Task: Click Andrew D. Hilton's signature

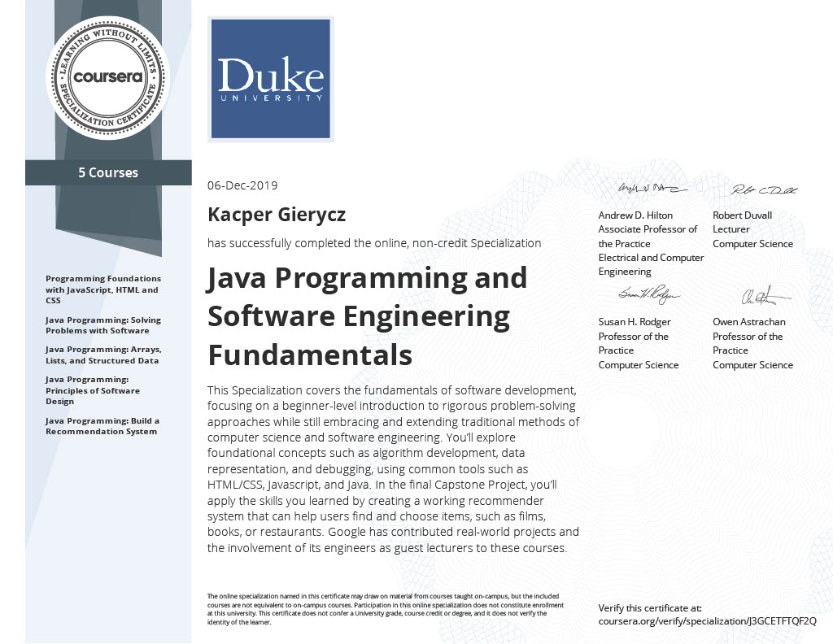Action: pyautogui.click(x=652, y=188)
